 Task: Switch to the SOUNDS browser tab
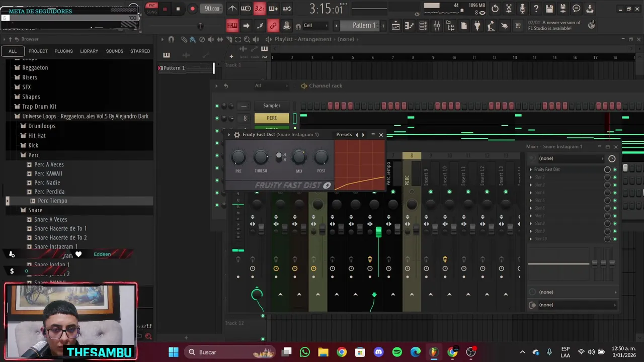click(114, 51)
